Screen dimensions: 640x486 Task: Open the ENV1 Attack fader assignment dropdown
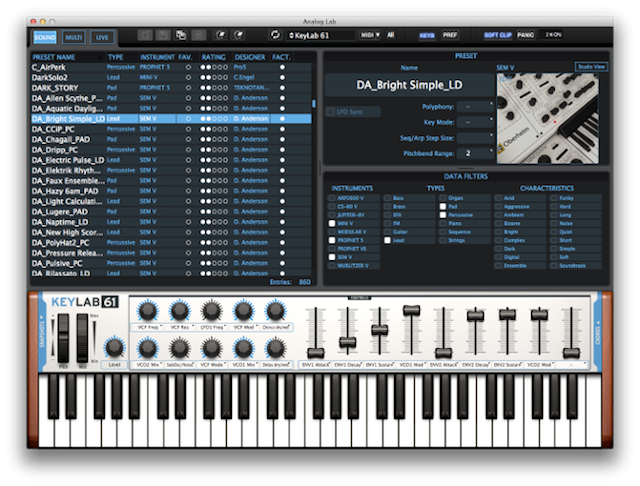[x=315, y=365]
